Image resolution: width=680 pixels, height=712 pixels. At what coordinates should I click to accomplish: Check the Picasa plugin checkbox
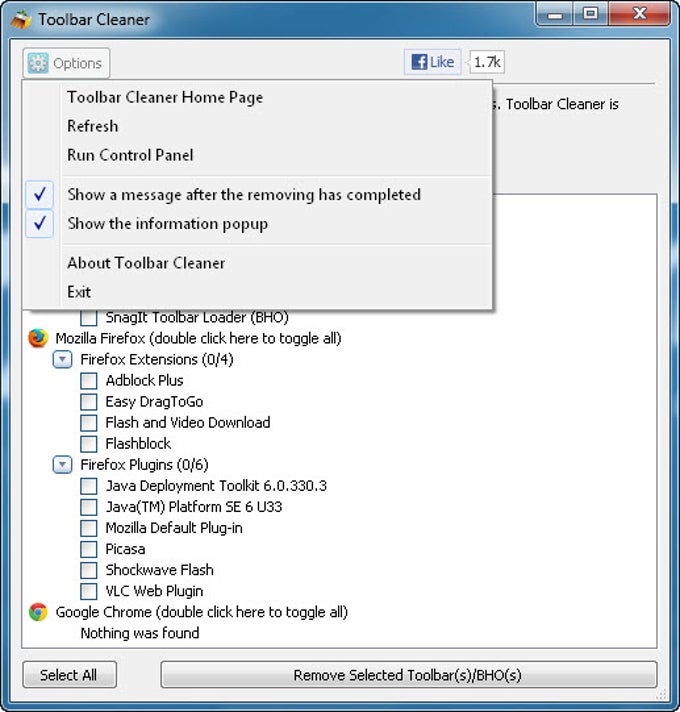point(89,549)
